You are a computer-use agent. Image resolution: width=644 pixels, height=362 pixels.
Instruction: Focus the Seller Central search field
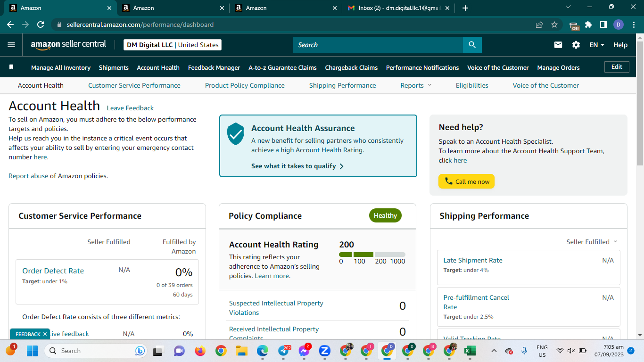(378, 45)
